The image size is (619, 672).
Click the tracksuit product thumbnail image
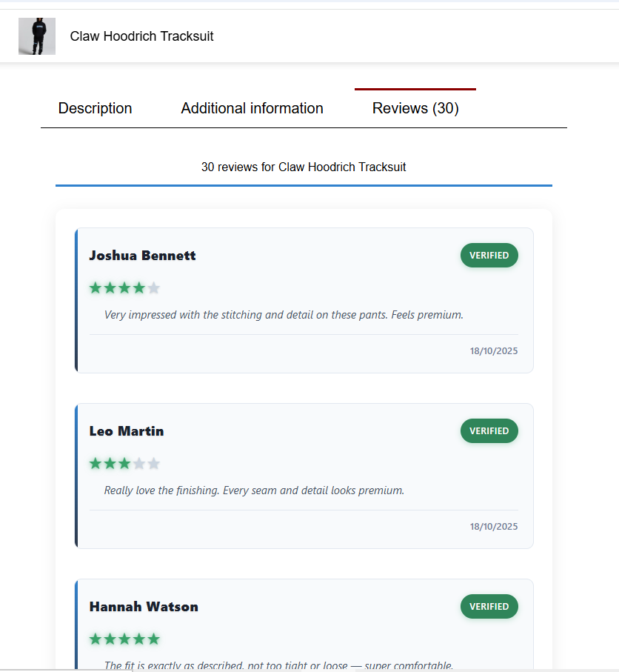click(x=36, y=36)
